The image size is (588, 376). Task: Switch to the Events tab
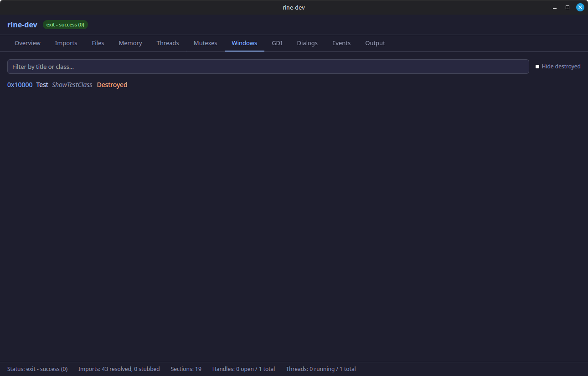pos(341,43)
